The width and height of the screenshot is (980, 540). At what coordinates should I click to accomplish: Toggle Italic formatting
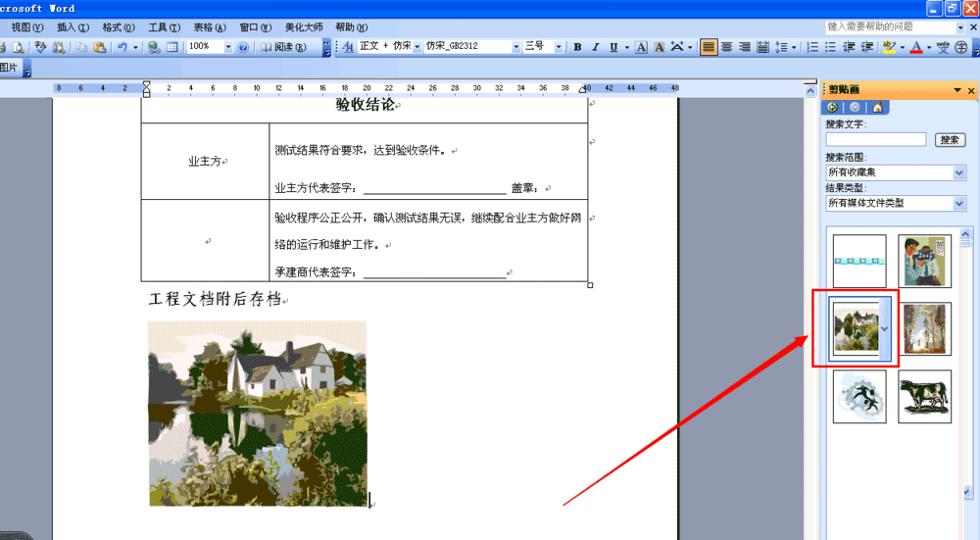[x=596, y=47]
